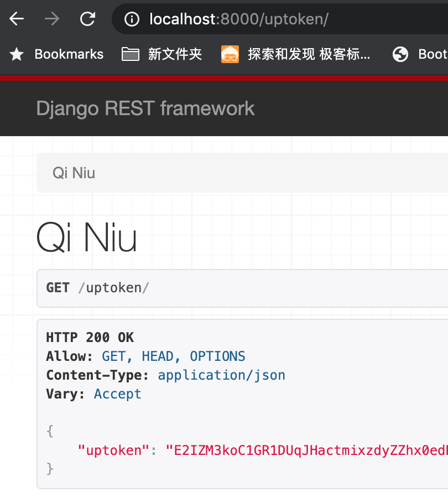
Task: Click the folder icon beside 新文件夹
Action: point(130,54)
